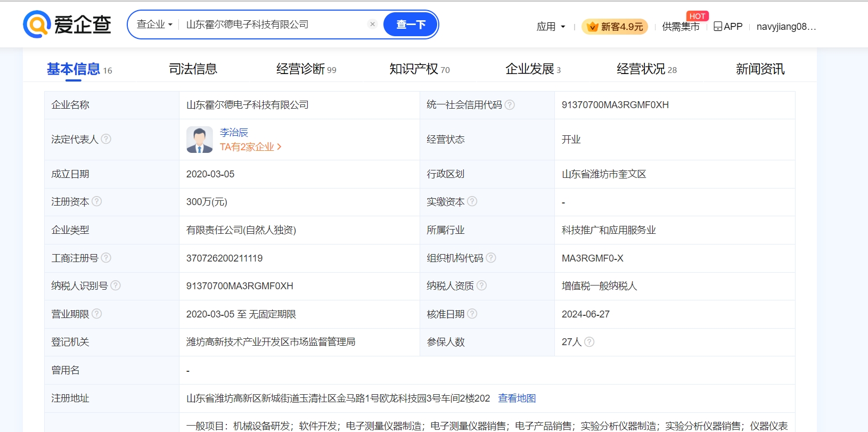This screenshot has width=868, height=432.
Task: Click organization code MA3RGMF0-X
Action: [592, 258]
